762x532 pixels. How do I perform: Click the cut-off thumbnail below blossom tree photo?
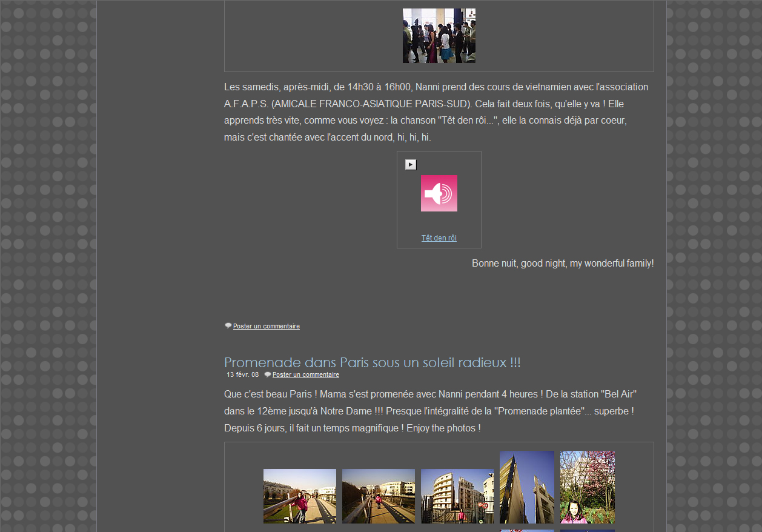(x=587, y=530)
